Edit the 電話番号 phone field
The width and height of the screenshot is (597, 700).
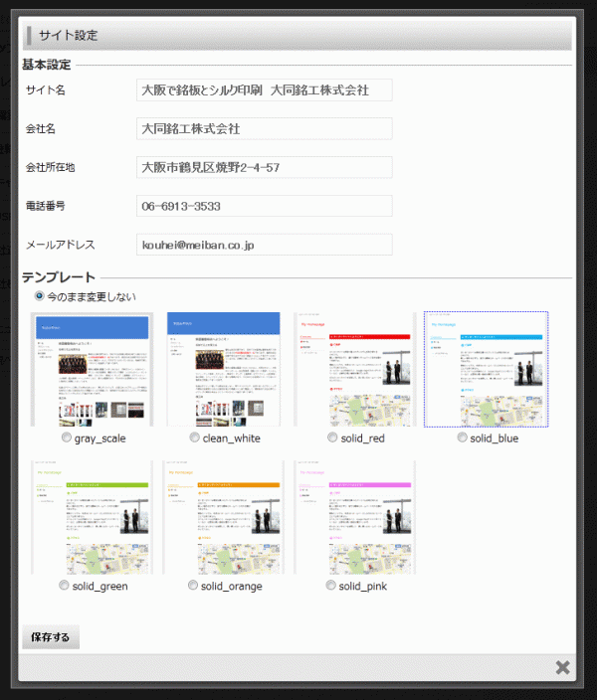pos(264,206)
